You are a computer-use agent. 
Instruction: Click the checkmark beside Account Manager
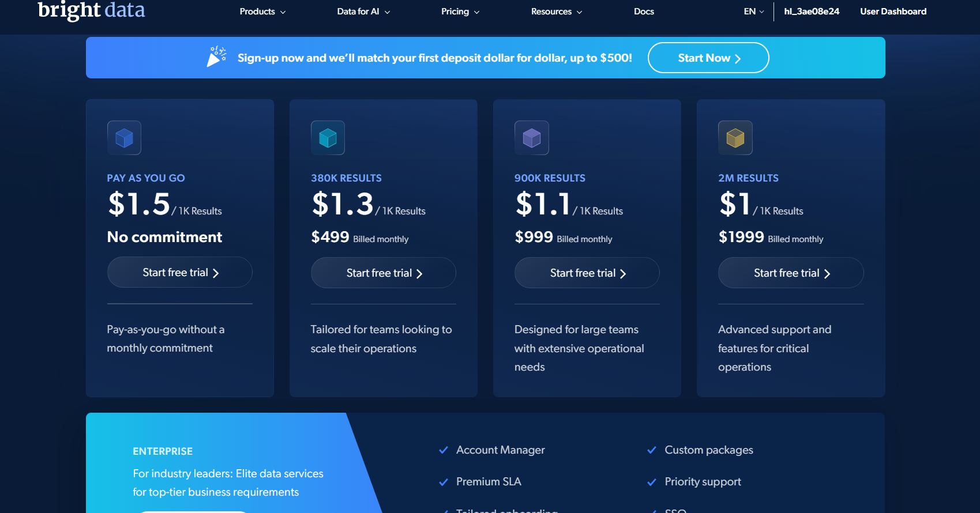pyautogui.click(x=444, y=450)
